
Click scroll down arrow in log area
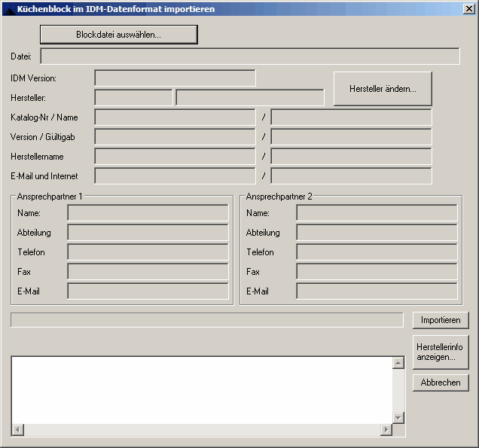[399, 418]
